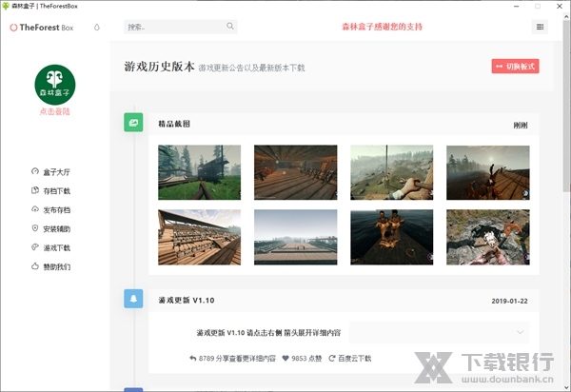Click the 百度云下载 link
The height and width of the screenshot is (392, 571).
[350, 359]
